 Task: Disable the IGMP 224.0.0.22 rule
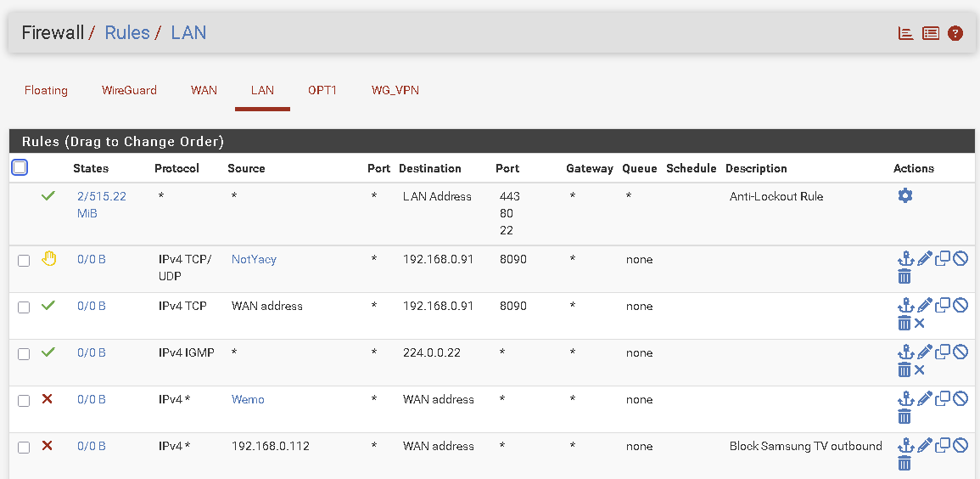point(960,352)
